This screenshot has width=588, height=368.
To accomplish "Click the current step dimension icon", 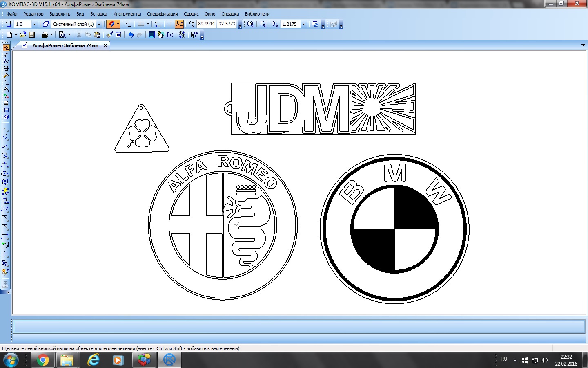I will (x=9, y=24).
